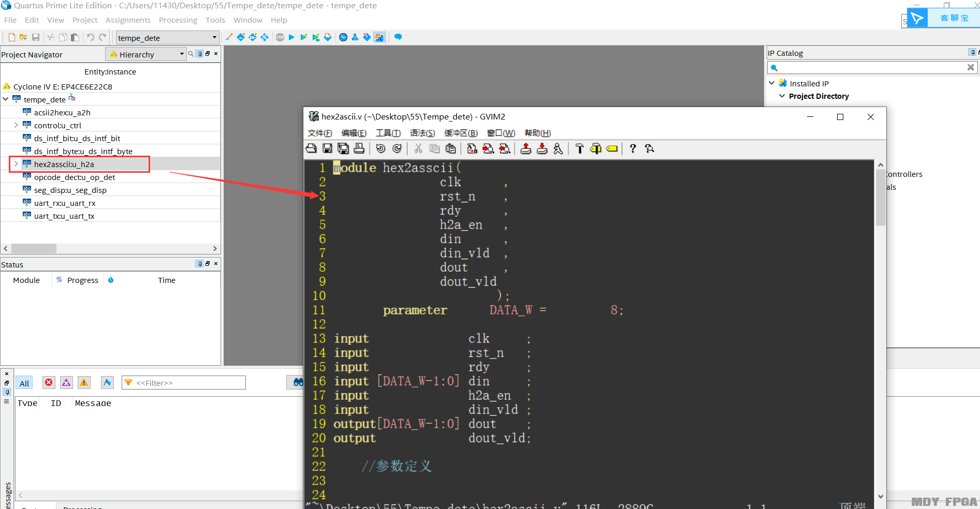Jump to tag yellow label icon in GVIM

pyautogui.click(x=612, y=148)
